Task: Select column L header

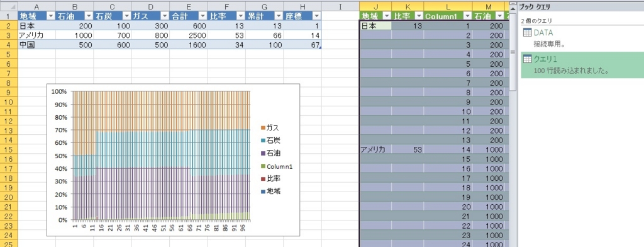Action: 448,6
